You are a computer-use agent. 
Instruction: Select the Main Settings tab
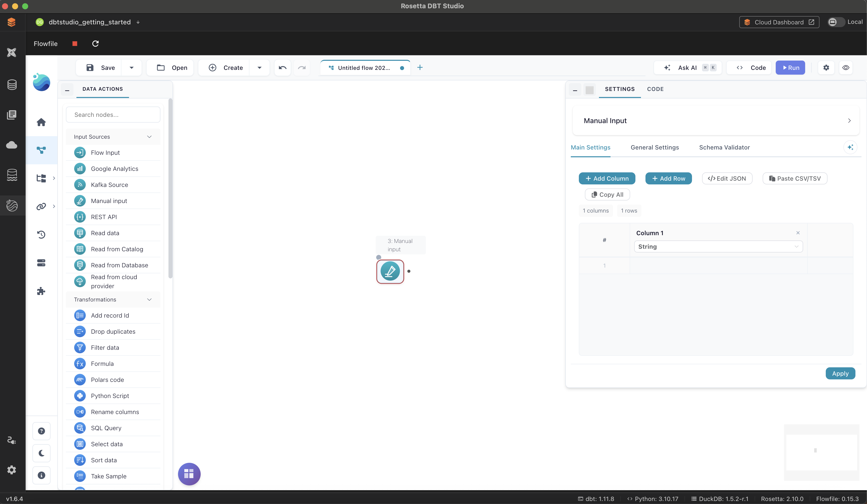click(x=590, y=147)
